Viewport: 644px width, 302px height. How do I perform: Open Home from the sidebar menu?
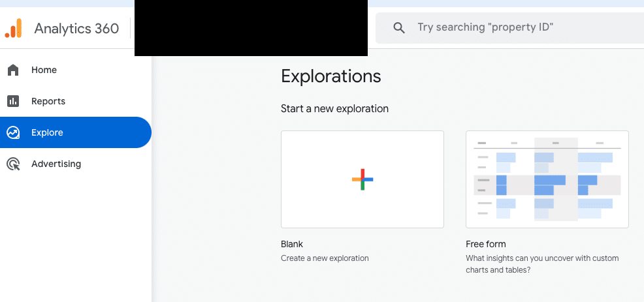pos(44,70)
